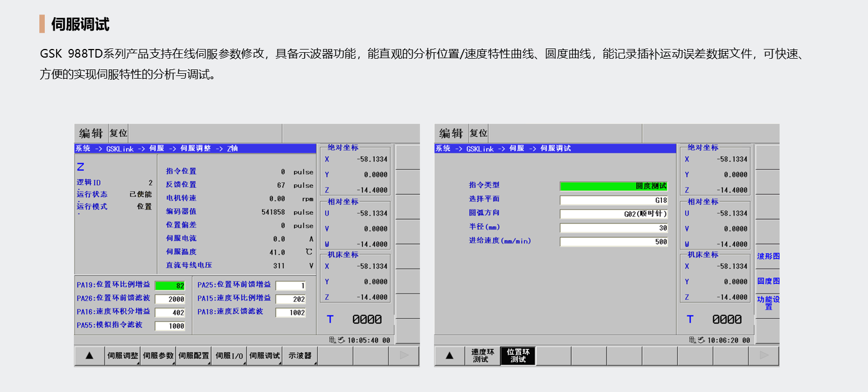Screen dimensions: 868x392
Task: Open the 圆弧方向 field showing G02(顺时针)
Action: coord(614,214)
